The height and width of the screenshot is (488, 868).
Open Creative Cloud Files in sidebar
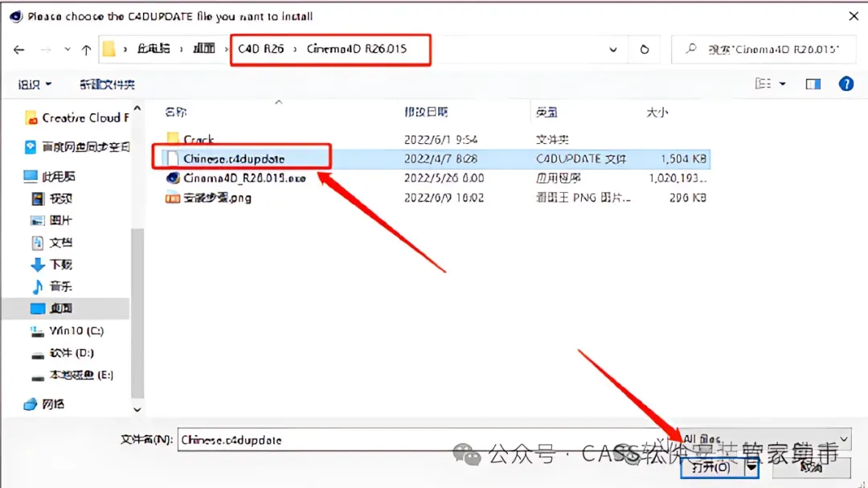tap(77, 118)
